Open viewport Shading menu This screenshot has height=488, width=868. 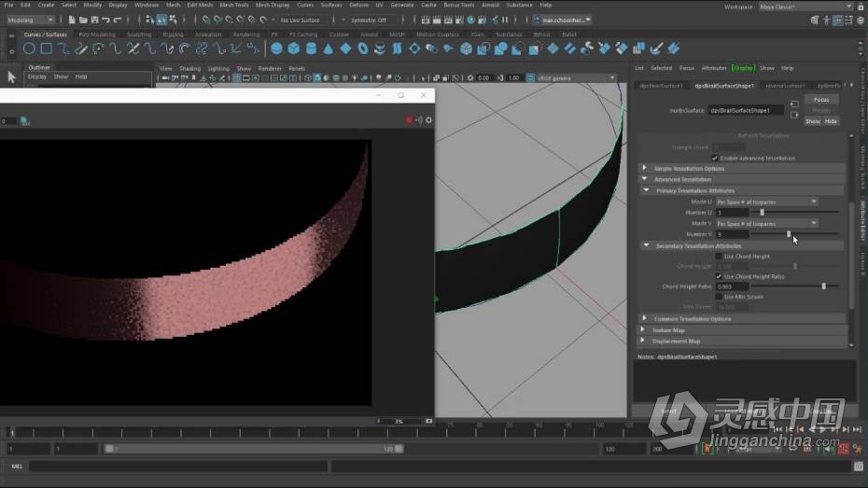[x=189, y=69]
